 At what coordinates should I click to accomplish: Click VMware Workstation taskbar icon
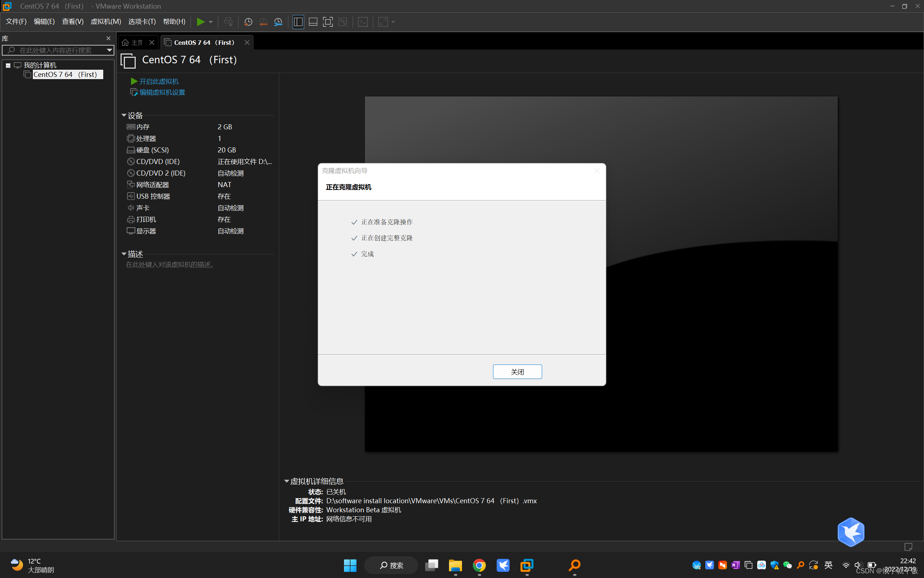click(x=527, y=565)
